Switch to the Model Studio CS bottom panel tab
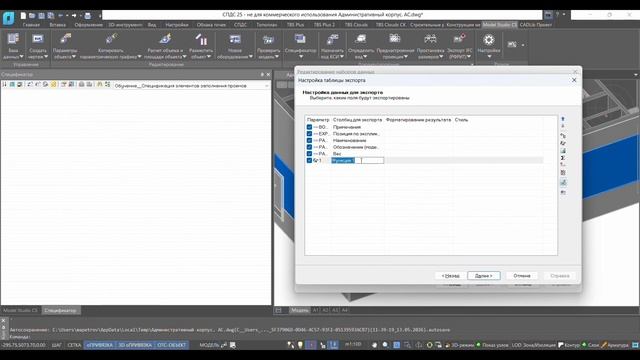Screen dimensions: 640x360 (20, 311)
